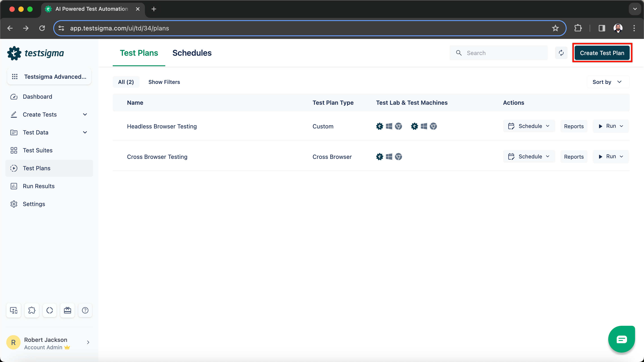This screenshot has width=644, height=362.
Task: Open the chat support bubble
Action: point(621,339)
